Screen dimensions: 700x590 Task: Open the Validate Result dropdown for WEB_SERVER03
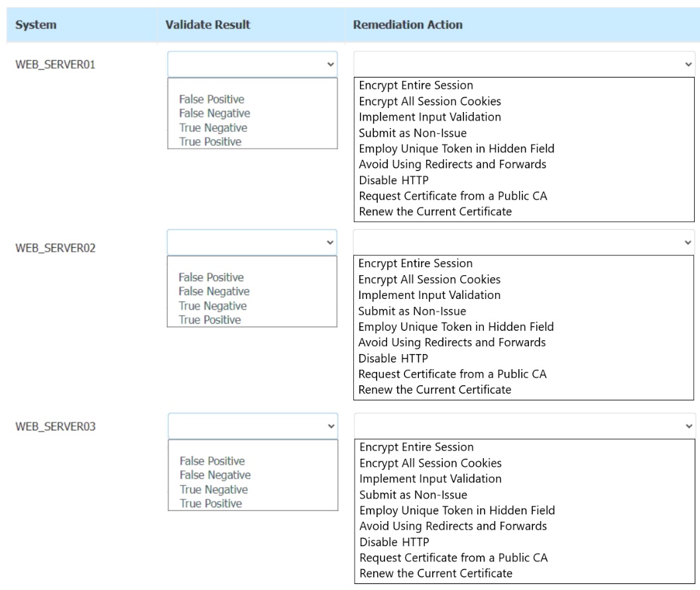point(252,426)
